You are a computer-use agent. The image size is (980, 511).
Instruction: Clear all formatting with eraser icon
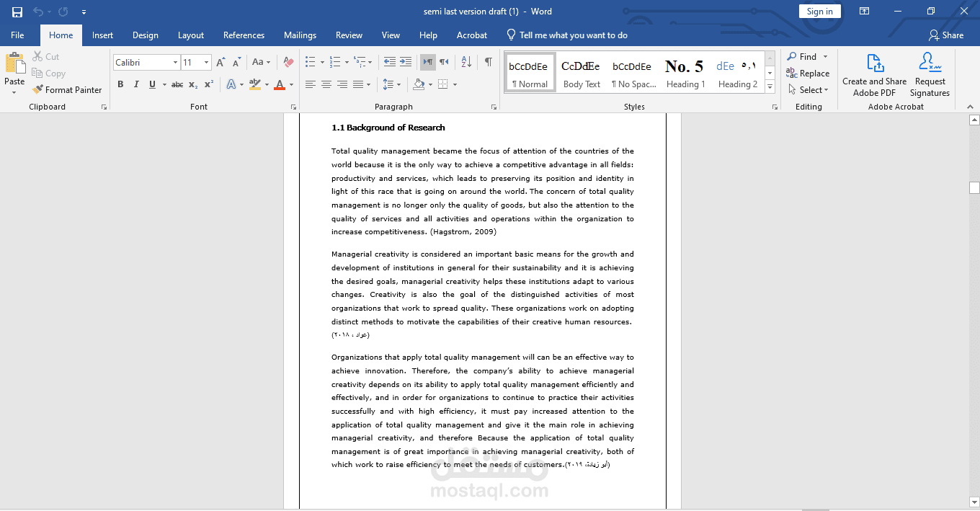(288, 63)
